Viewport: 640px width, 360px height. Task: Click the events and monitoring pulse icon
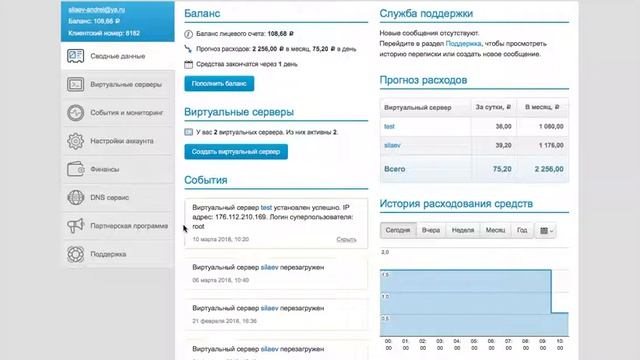coord(76,113)
